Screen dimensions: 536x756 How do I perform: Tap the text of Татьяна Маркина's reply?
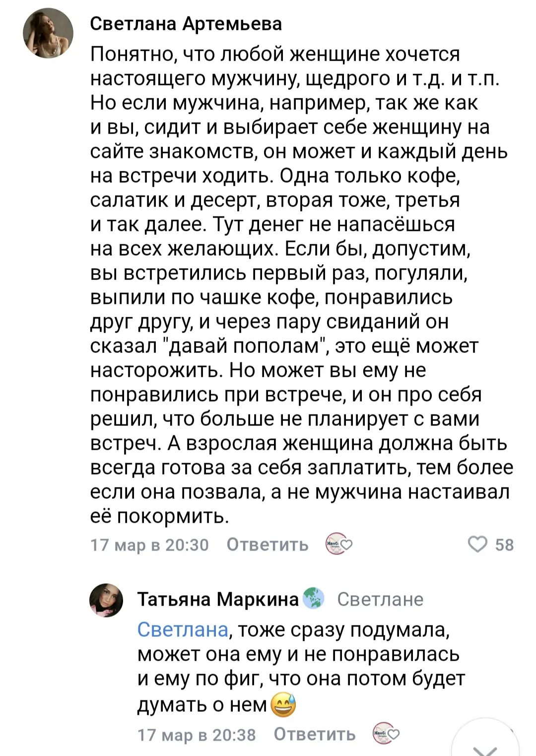(298, 666)
